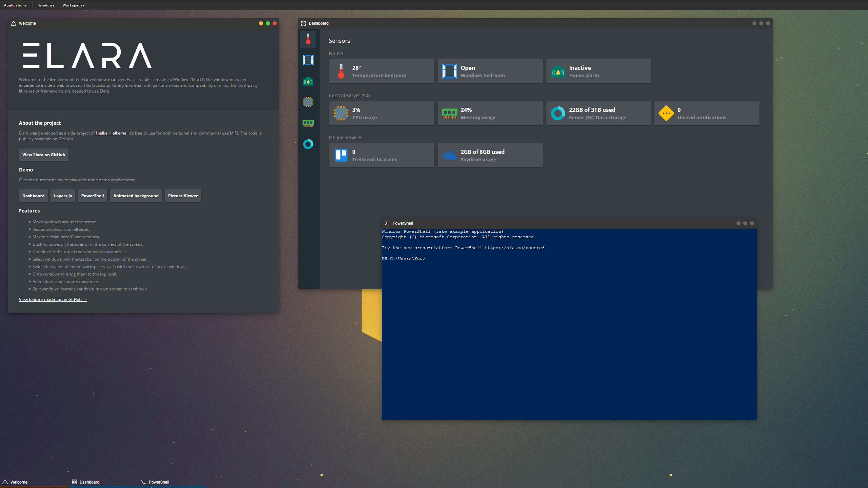Click the Trello notifications icon

coord(341,155)
